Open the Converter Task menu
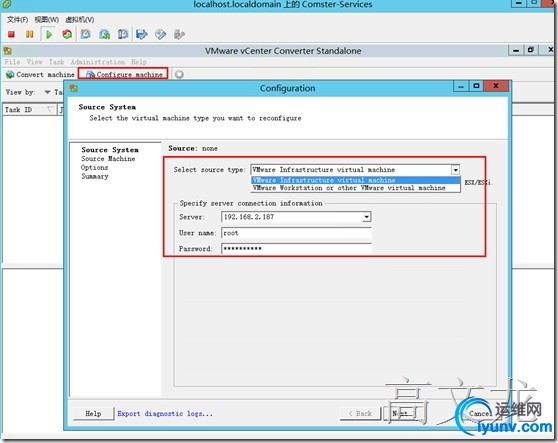 (57, 62)
